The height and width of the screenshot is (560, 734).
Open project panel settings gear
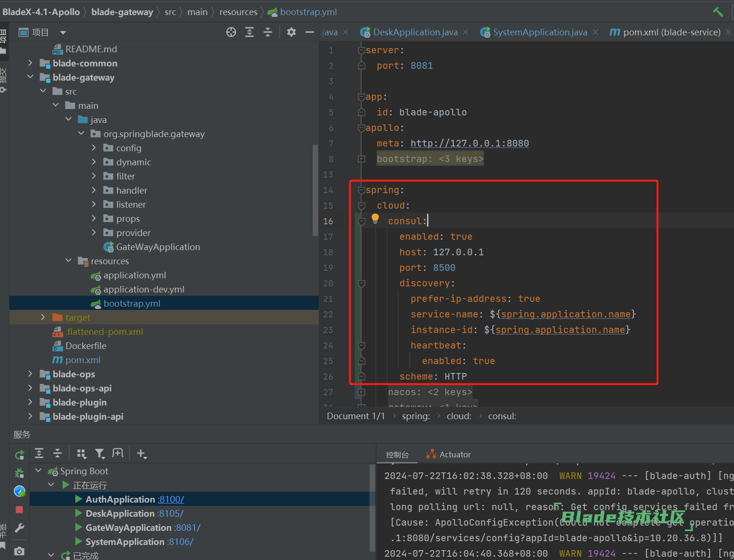coord(291,32)
